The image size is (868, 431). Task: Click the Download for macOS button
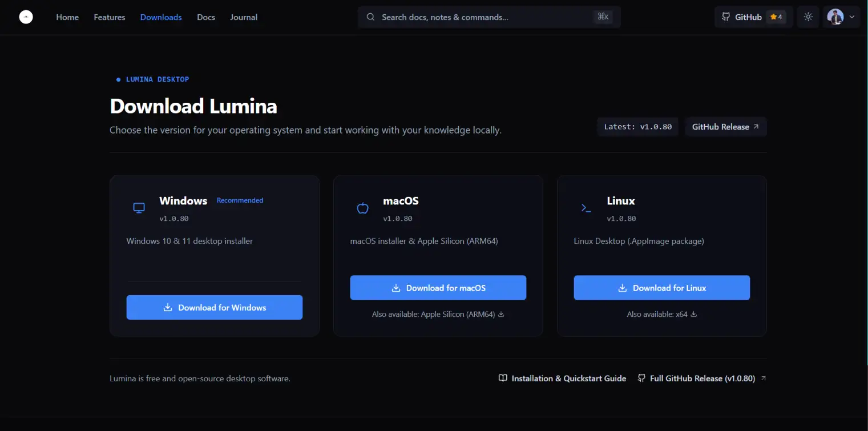[438, 288]
